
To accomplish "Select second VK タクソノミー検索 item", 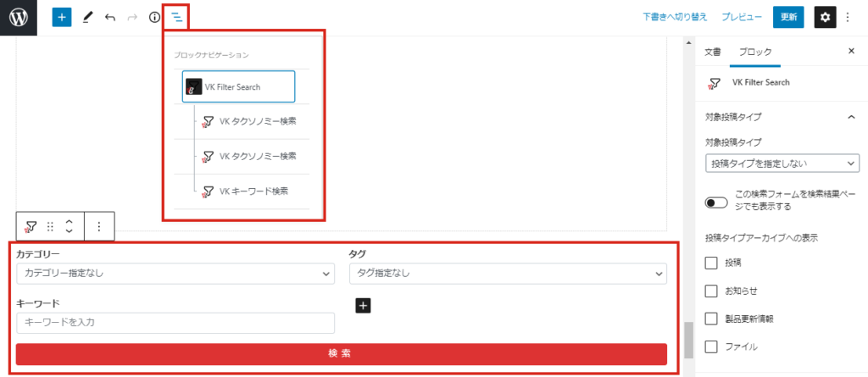I will (249, 156).
